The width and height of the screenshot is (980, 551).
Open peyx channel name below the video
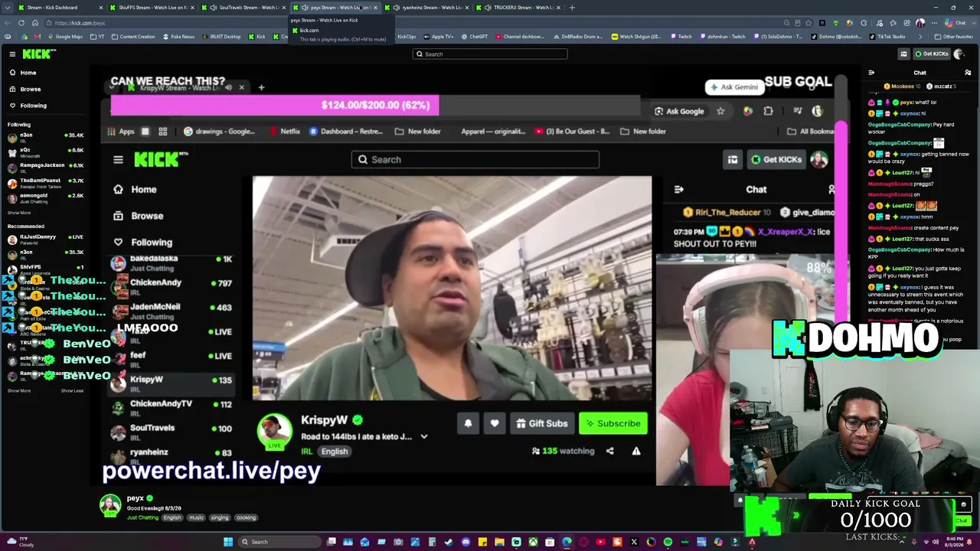point(135,498)
